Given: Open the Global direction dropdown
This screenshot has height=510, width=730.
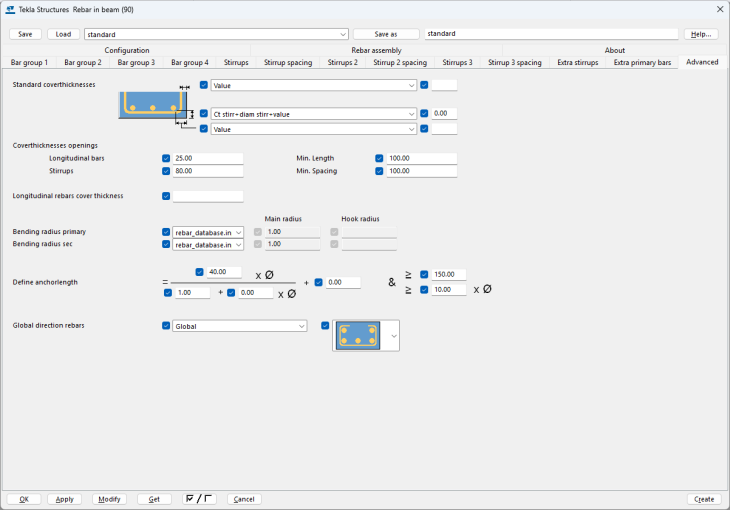Looking at the screenshot, I should (239, 326).
